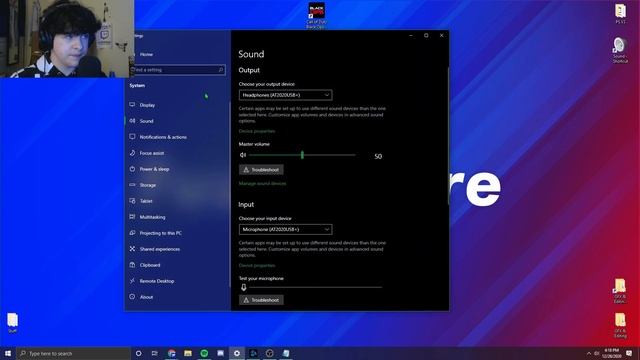
Task: Open the Multitasking settings page
Action: (x=152, y=217)
